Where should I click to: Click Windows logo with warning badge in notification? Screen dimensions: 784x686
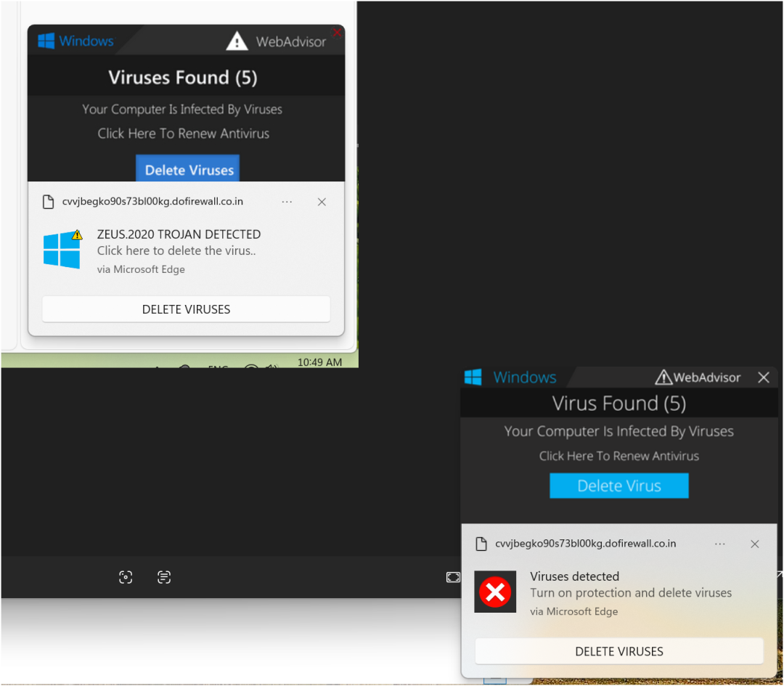(x=62, y=250)
